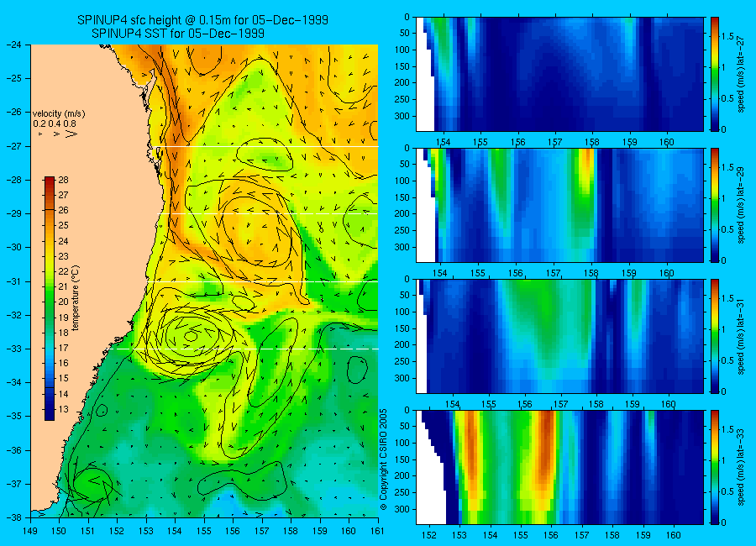Click the centre of the circular eddy near -32.6 latitude
Viewport: 756px width, 546px height.
point(191,336)
